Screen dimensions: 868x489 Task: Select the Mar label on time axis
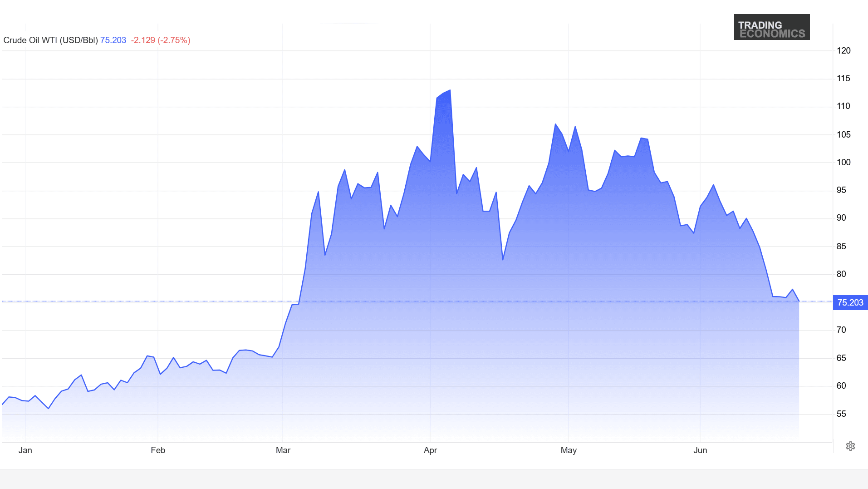pyautogui.click(x=283, y=450)
